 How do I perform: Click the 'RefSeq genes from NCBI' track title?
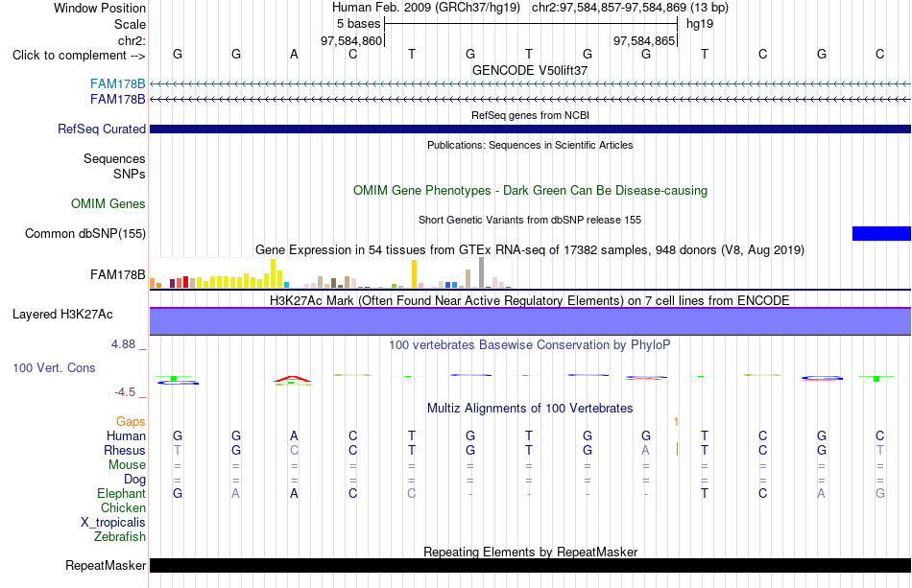[530, 115]
